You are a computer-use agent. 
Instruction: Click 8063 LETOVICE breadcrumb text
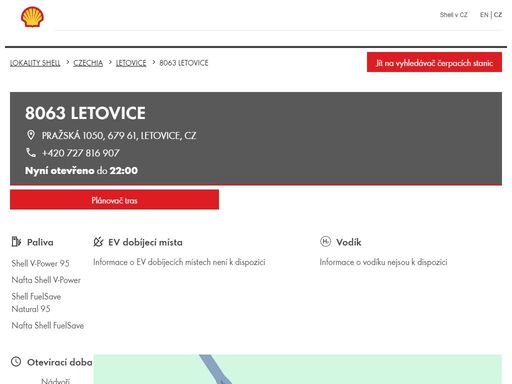coord(184,63)
